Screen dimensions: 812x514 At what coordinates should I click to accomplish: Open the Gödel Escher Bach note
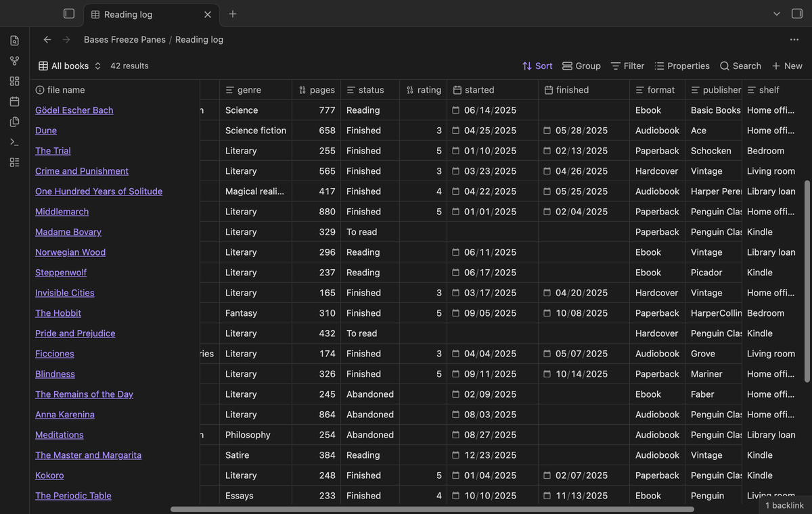click(x=74, y=110)
